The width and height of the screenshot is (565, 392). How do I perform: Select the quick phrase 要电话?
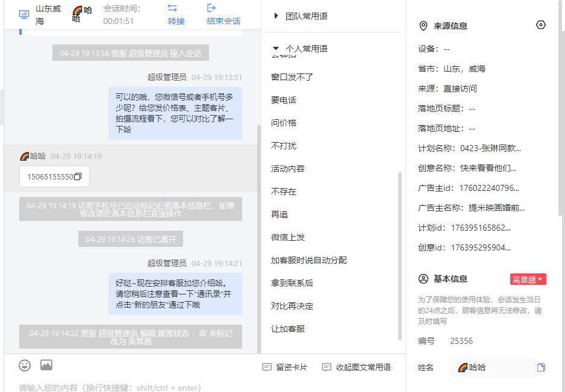pos(284,100)
